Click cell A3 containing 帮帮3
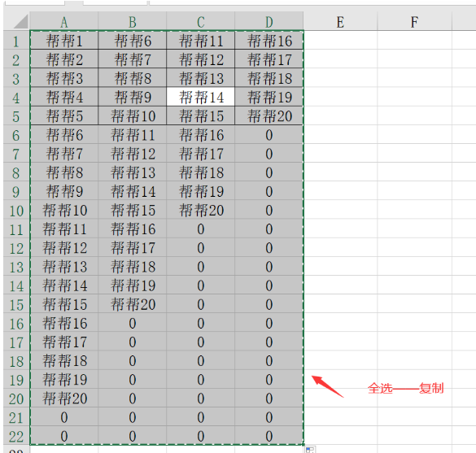 coord(64,78)
